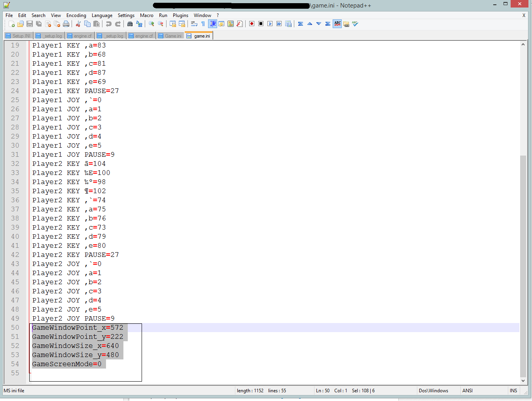Click line 'GameScreenMode=0'
This screenshot has height=401, width=532.
point(67,364)
